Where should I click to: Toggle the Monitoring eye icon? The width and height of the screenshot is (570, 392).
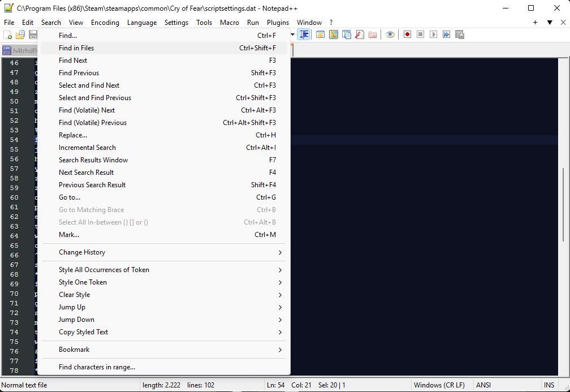click(390, 35)
